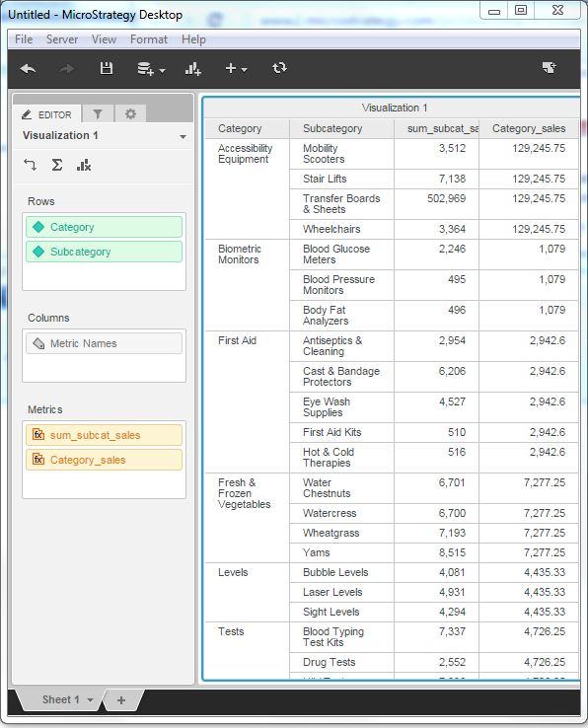
Task: Click the top-right toolbar share icon
Action: click(x=550, y=68)
